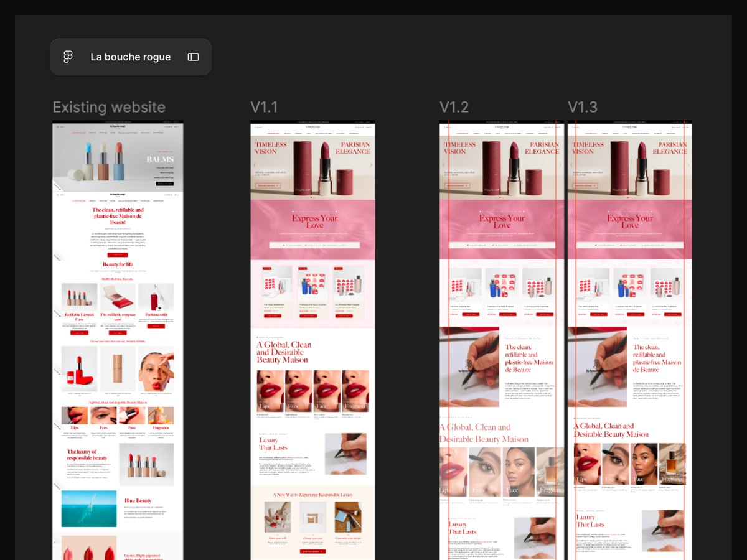Viewport: 747px width, 560px height.
Task: Click 'The clean, refillable and plastic-free' heading in Existing website
Action: pyautogui.click(x=118, y=216)
